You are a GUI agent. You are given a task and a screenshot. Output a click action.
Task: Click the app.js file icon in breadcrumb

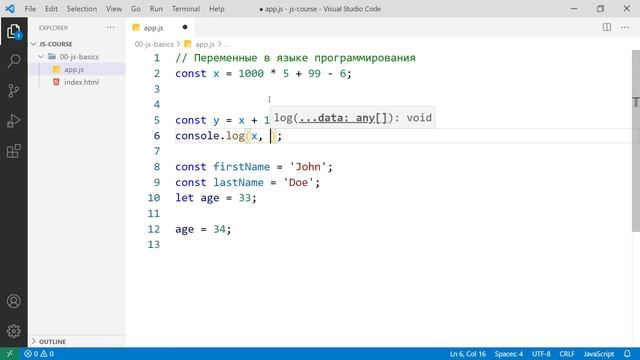tap(188, 44)
